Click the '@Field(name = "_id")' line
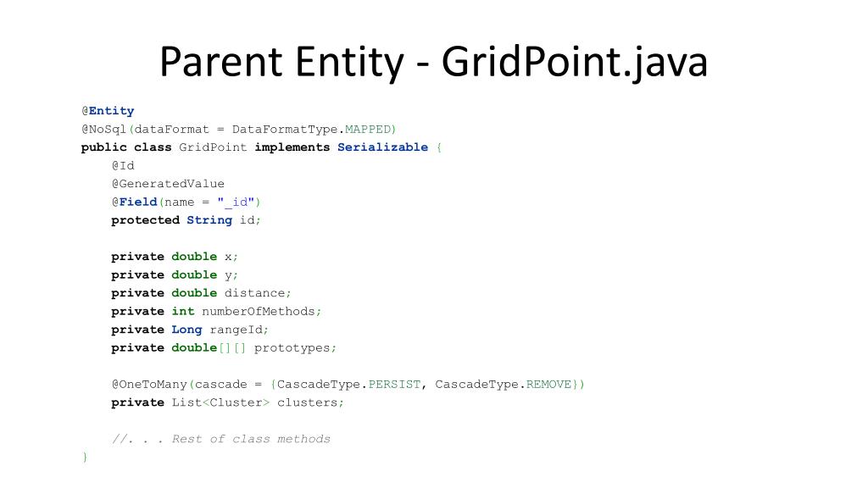Screen dimensions: 868x488 click(x=186, y=202)
